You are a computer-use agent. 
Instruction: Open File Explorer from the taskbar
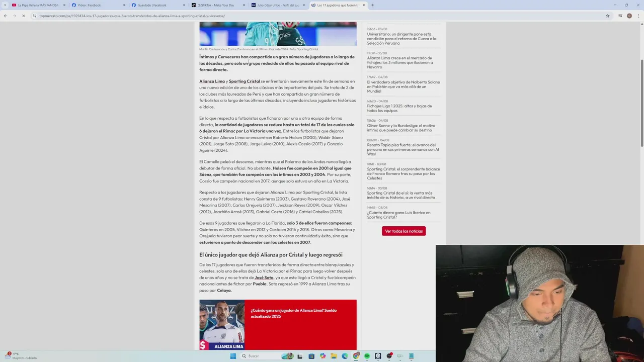click(x=334, y=356)
